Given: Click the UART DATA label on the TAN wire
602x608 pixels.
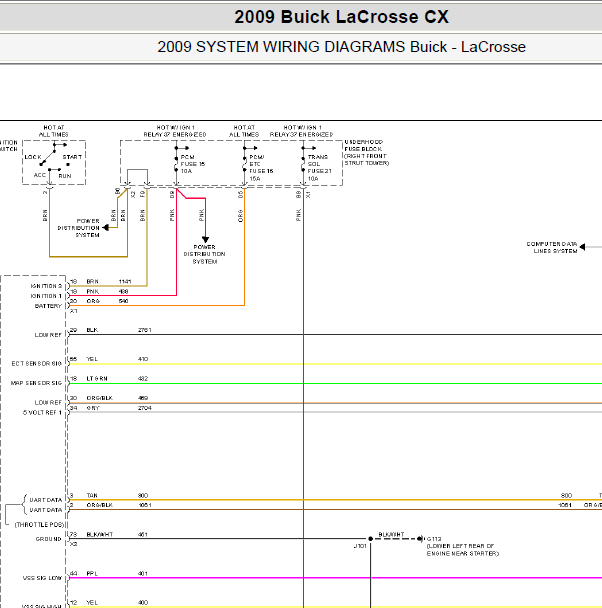Looking at the screenshot, I should click(46, 500).
